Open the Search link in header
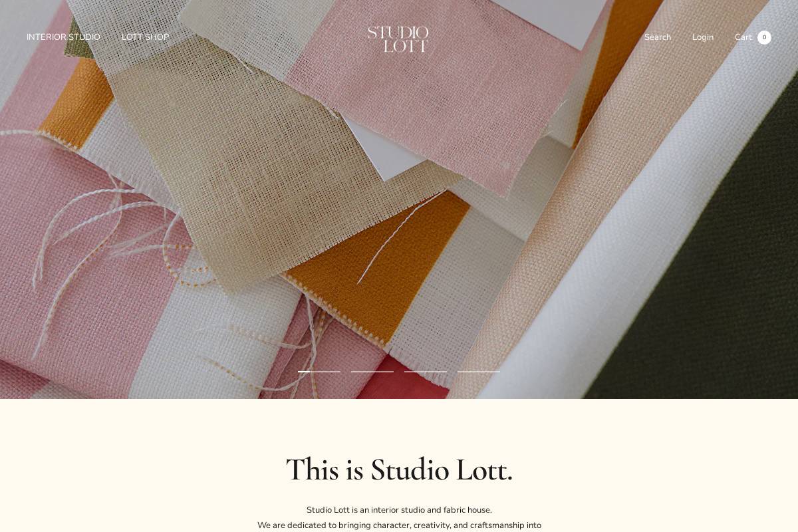The height and width of the screenshot is (532, 798). 658,37
